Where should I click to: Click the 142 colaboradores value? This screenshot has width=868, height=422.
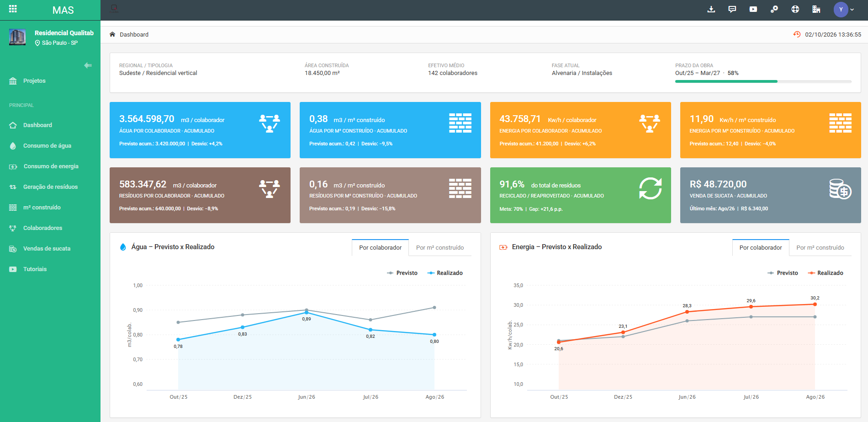click(x=453, y=73)
